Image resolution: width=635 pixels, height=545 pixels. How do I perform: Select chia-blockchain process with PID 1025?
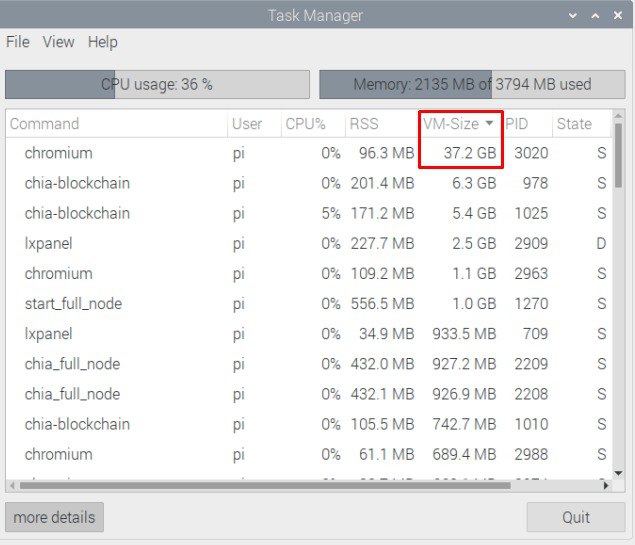pos(308,213)
